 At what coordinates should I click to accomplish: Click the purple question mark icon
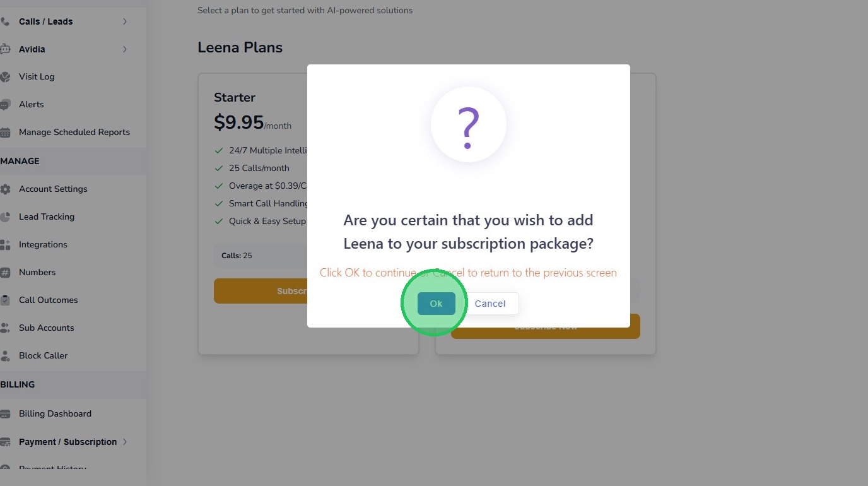(468, 127)
